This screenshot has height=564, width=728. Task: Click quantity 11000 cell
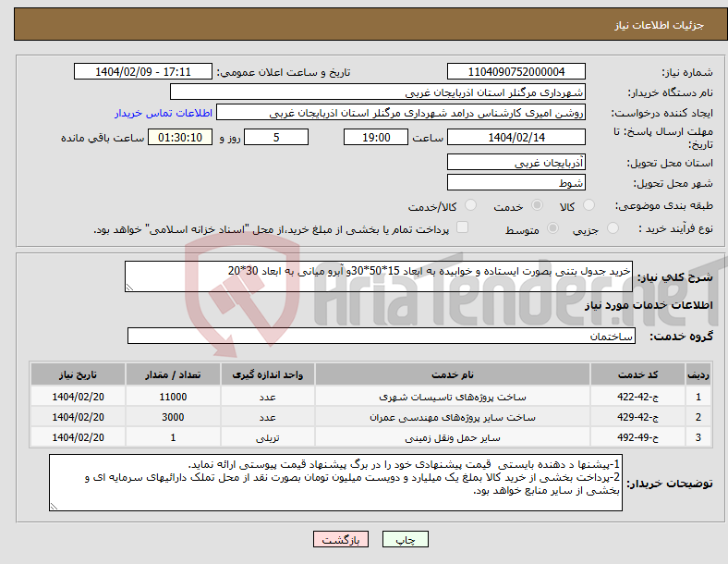[x=173, y=397]
